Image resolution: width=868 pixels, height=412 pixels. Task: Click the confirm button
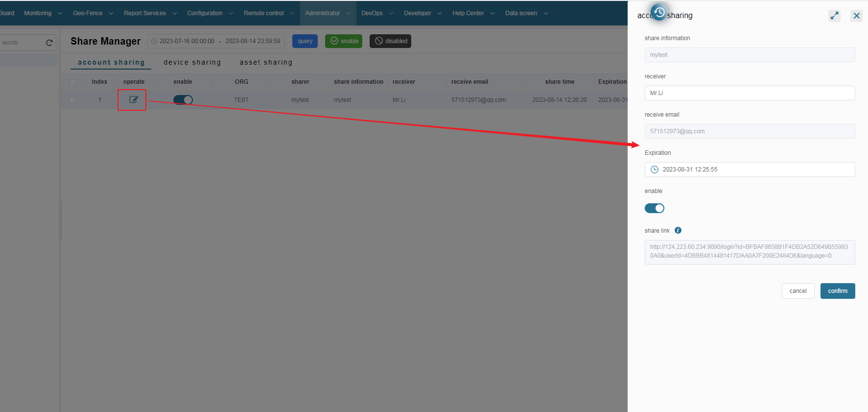(x=837, y=291)
